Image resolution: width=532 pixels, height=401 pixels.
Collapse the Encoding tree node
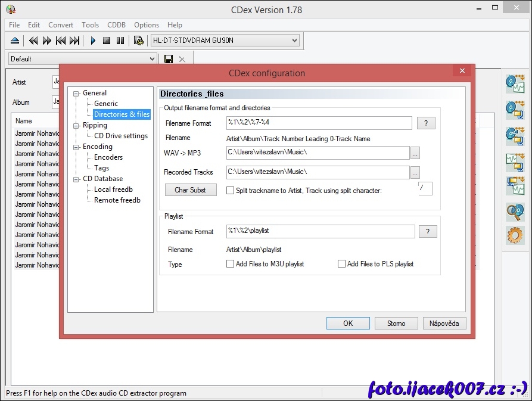point(76,147)
